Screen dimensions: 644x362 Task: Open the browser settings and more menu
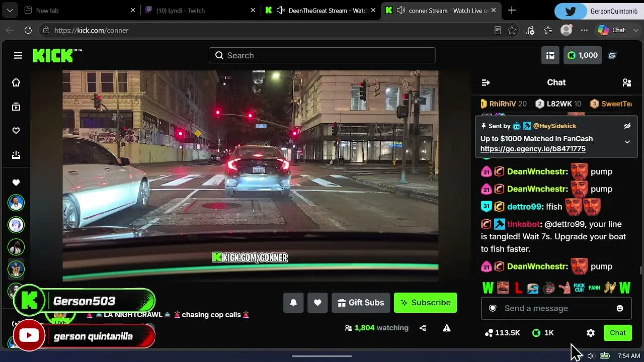click(x=584, y=30)
